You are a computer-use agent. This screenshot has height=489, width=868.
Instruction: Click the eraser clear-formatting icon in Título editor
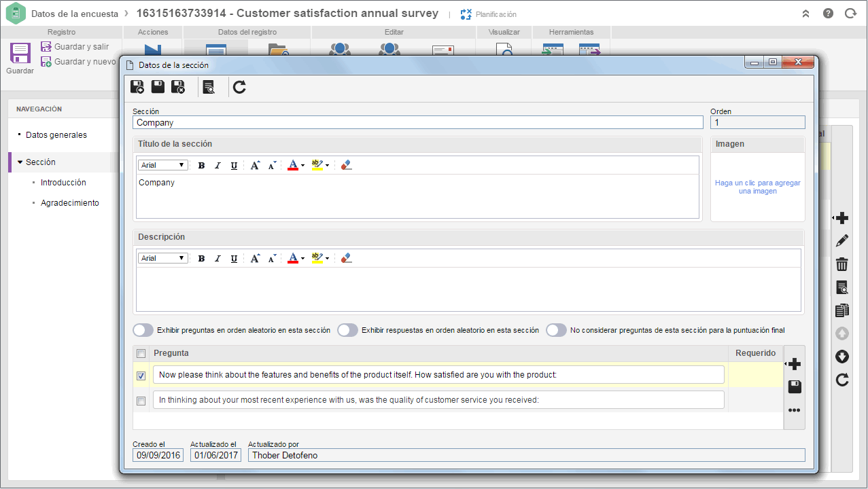pyautogui.click(x=347, y=165)
